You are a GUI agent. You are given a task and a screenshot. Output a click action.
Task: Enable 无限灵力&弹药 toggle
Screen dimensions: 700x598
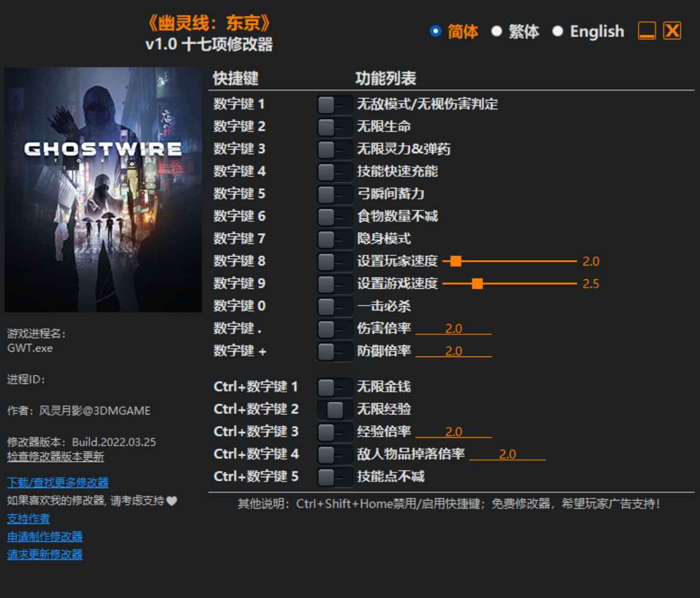[x=334, y=149]
